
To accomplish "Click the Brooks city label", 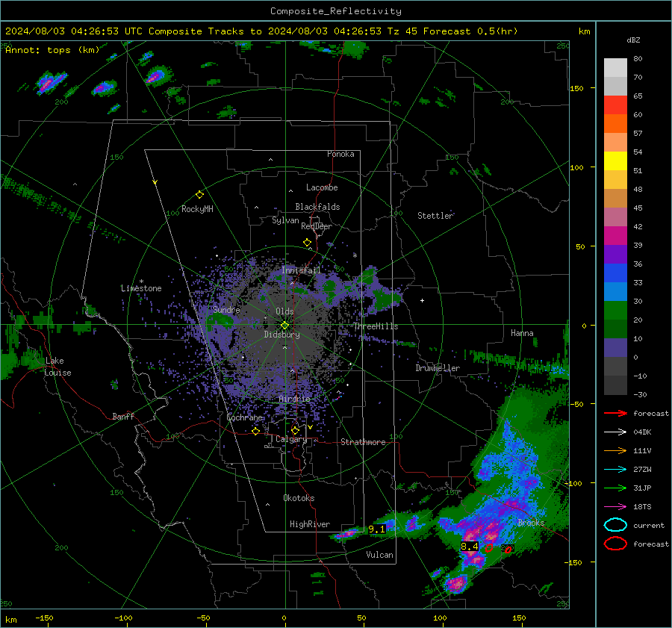I will point(531,523).
